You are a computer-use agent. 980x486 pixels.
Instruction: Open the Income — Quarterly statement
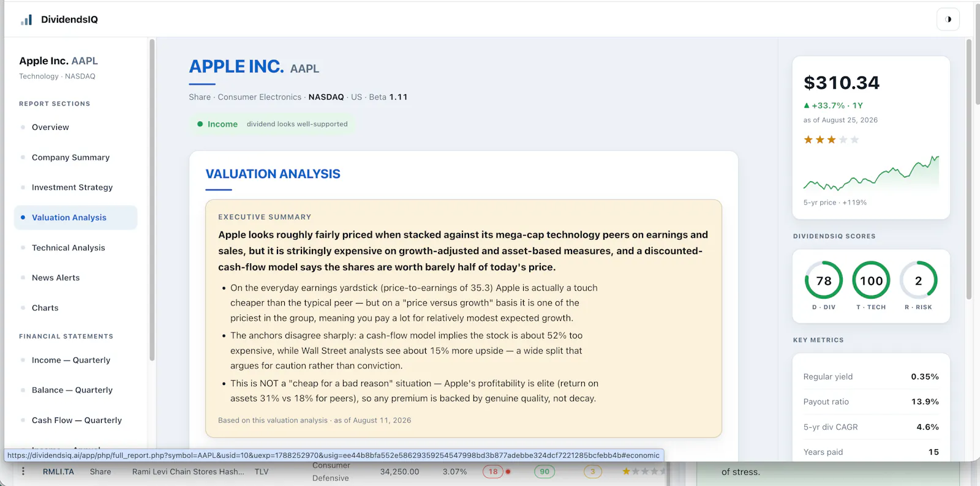click(71, 361)
